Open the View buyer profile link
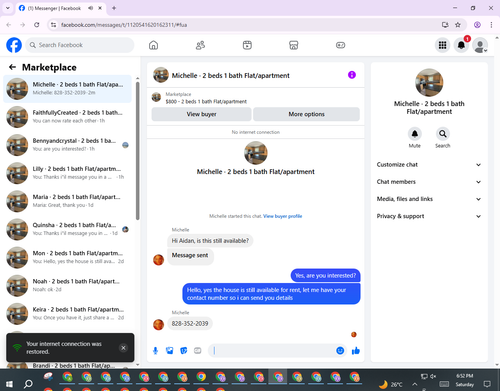 pos(282,216)
